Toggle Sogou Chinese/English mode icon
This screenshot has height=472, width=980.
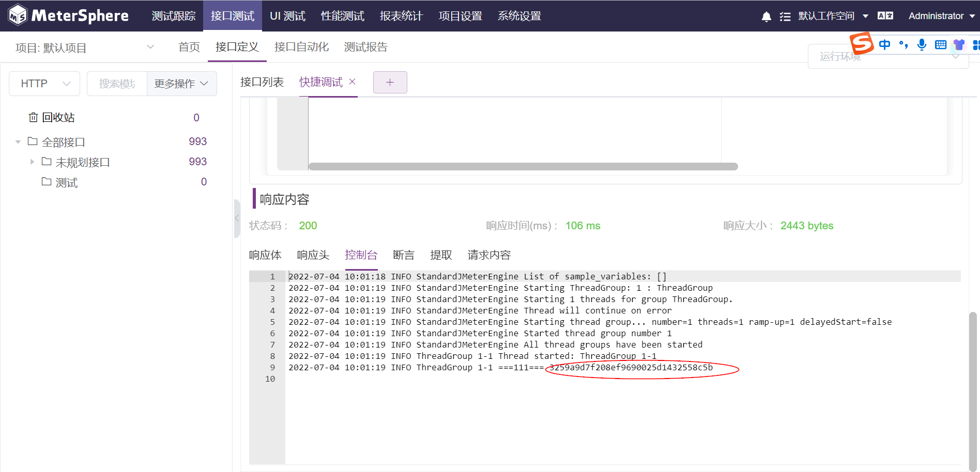click(x=884, y=45)
